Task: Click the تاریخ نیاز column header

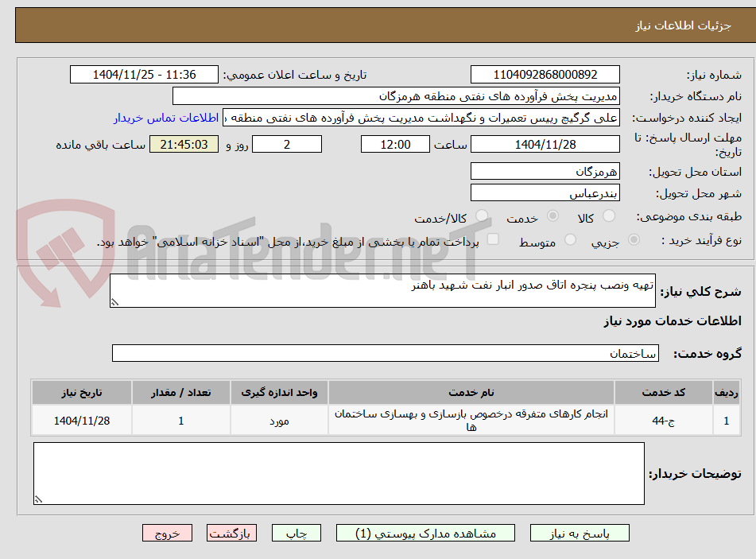Action: pos(81,393)
